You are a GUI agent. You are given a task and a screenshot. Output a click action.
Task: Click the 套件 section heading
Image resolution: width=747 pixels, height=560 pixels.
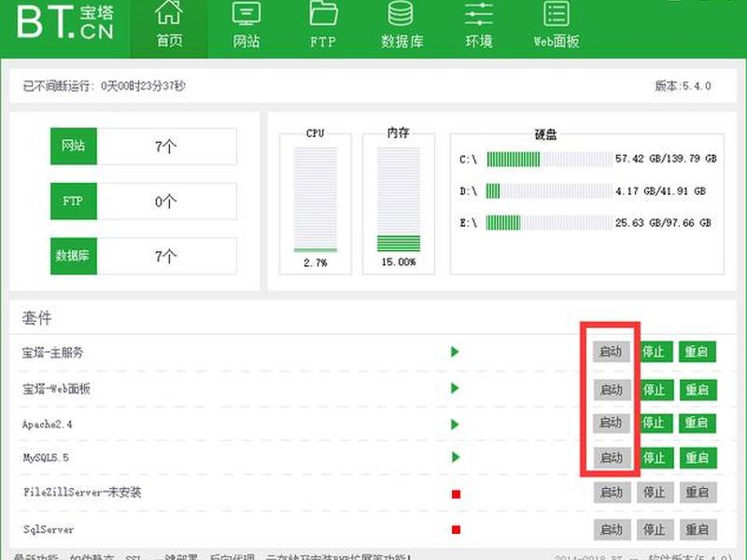36,317
